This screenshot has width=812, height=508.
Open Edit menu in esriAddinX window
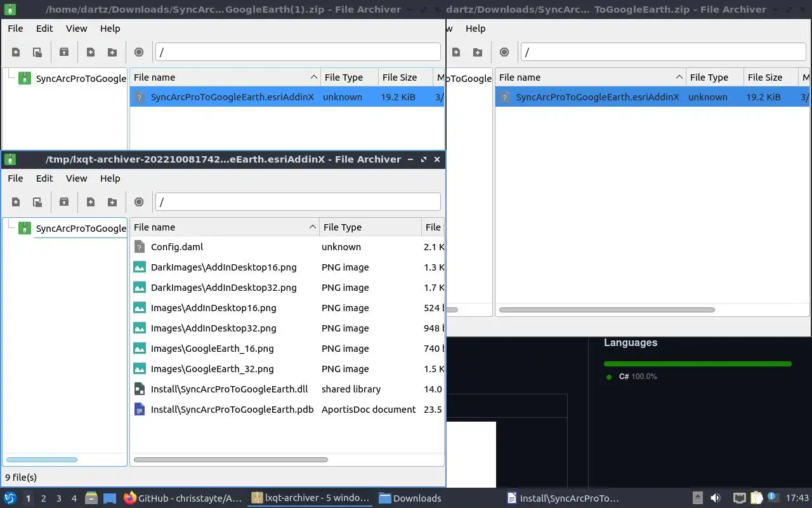(44, 178)
